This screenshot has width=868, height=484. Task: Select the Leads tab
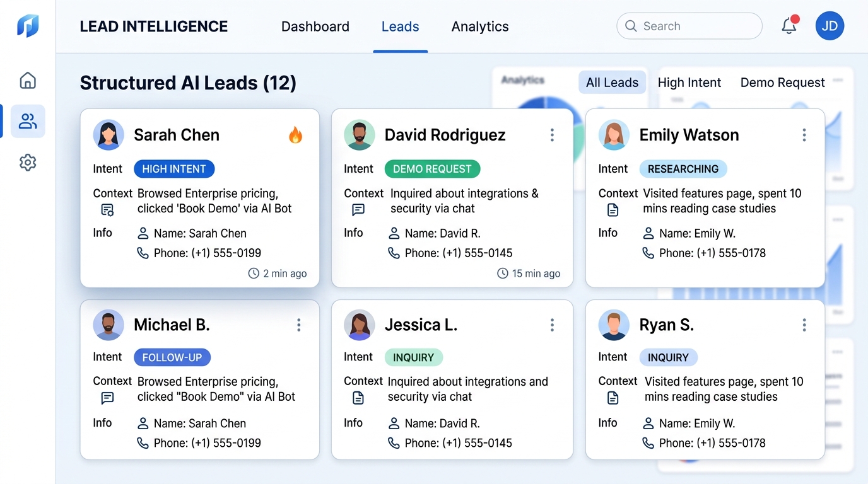[x=401, y=26]
